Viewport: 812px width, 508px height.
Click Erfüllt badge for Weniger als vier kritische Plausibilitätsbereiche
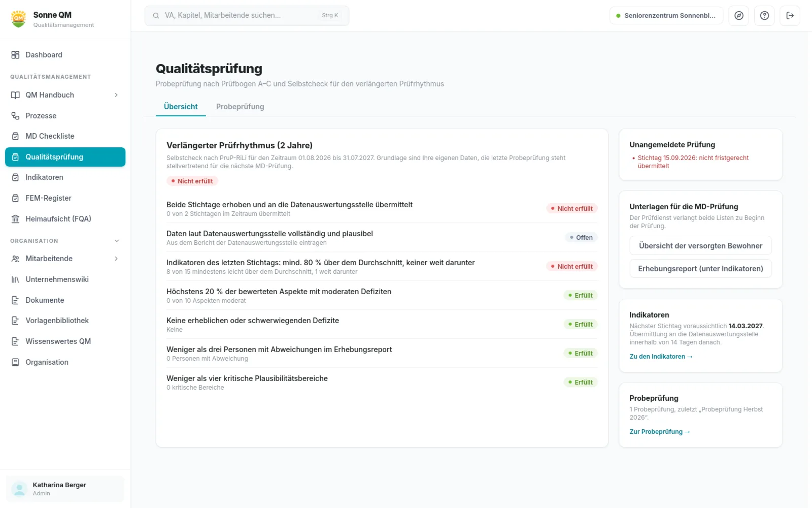[x=581, y=382]
